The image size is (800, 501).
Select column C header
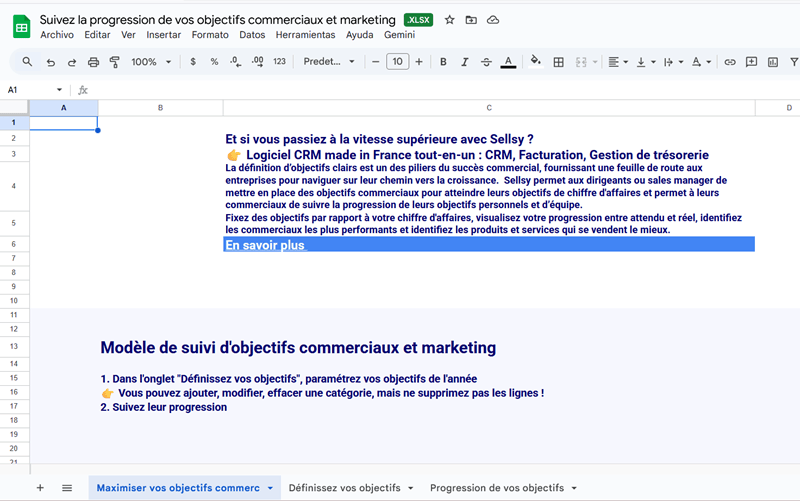click(x=489, y=108)
